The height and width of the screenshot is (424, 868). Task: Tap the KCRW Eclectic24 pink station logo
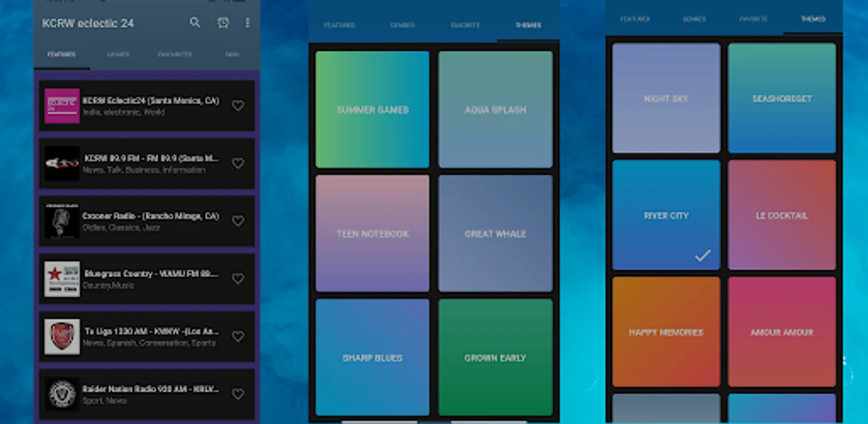coord(62,106)
